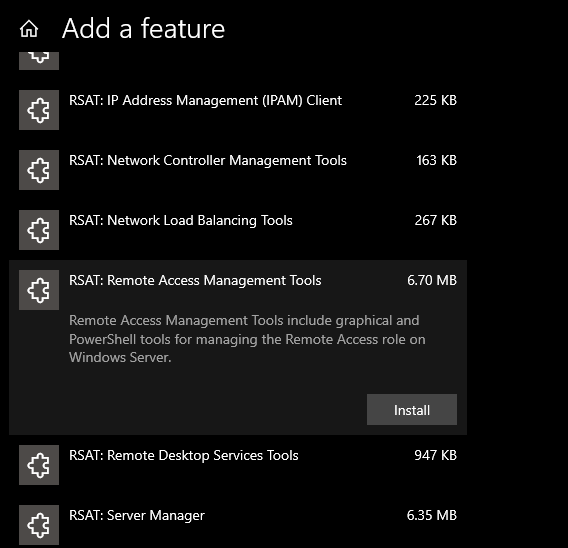Click the Remote Desktop Services puzzle icon

point(39,465)
